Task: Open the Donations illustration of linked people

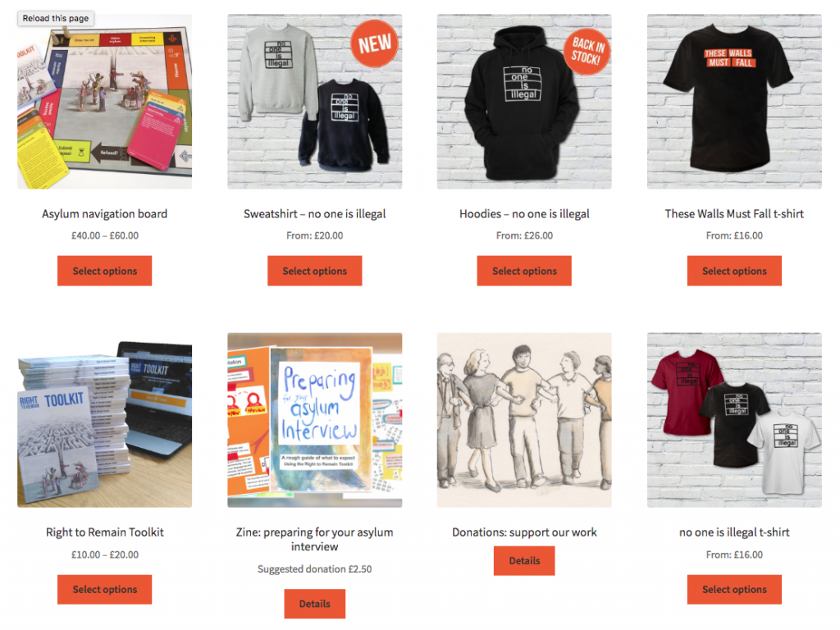Action: coord(524,420)
